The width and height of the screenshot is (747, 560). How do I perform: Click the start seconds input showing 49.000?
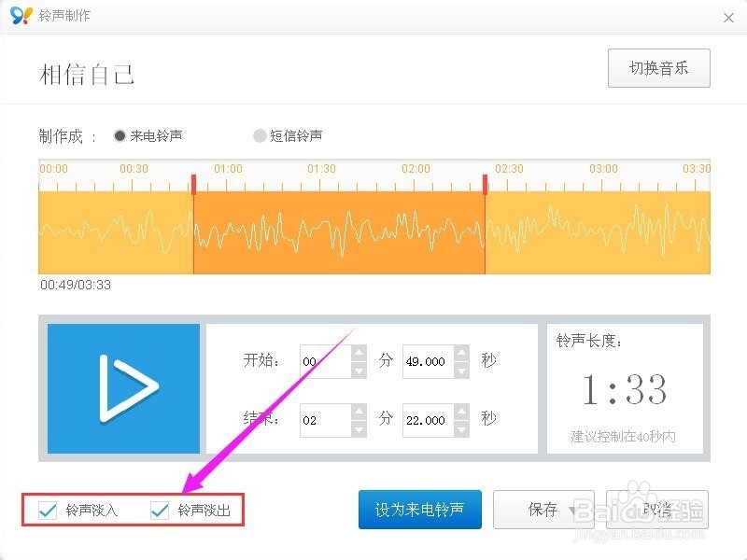[430, 361]
